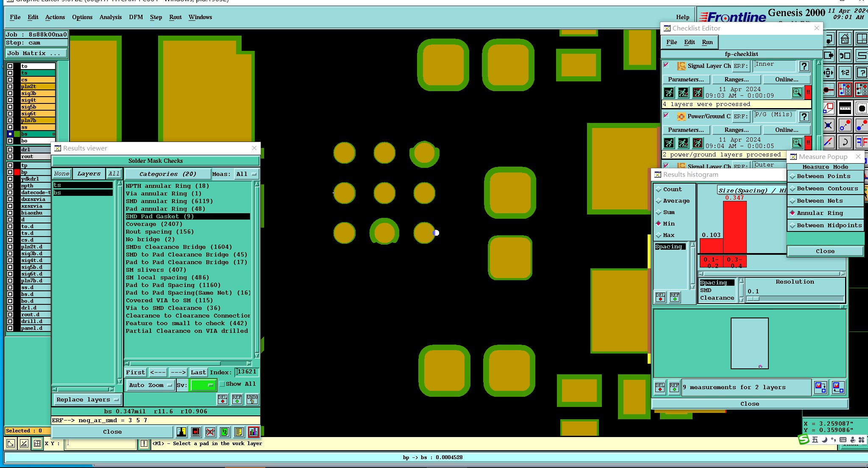Click the green Sv color swatch
The width and height of the screenshot is (868, 468).
(203, 385)
